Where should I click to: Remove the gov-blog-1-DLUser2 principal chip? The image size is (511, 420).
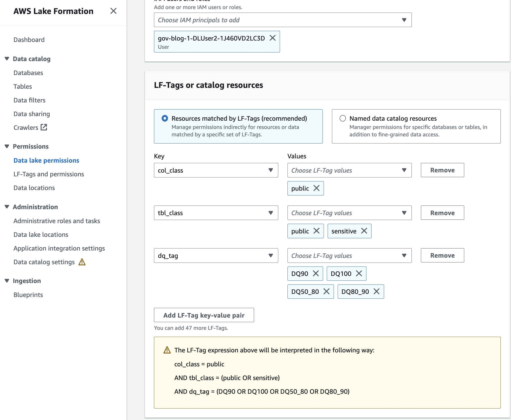coord(273,38)
